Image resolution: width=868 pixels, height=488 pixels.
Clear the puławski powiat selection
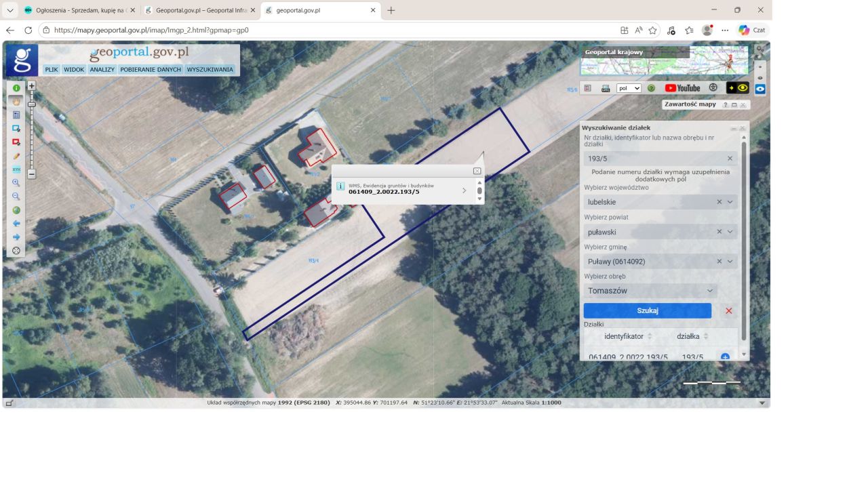pos(719,232)
